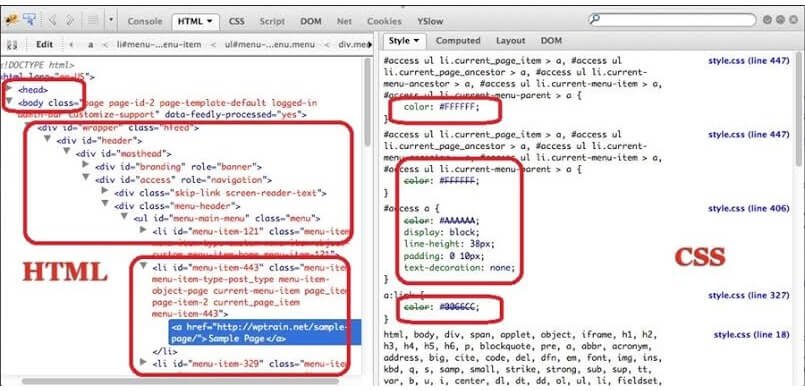
Task: Select the li#menu-...enu-item breadcrumb
Action: point(159,45)
